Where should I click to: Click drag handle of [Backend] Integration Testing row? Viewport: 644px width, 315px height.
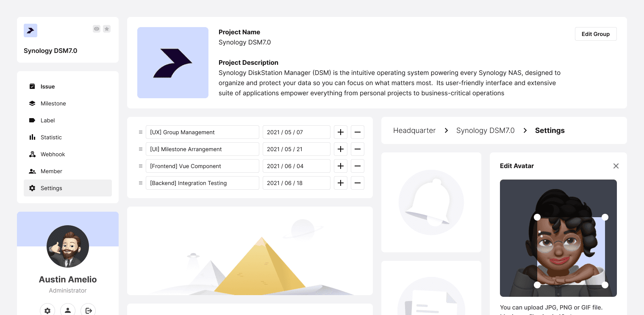click(x=141, y=183)
